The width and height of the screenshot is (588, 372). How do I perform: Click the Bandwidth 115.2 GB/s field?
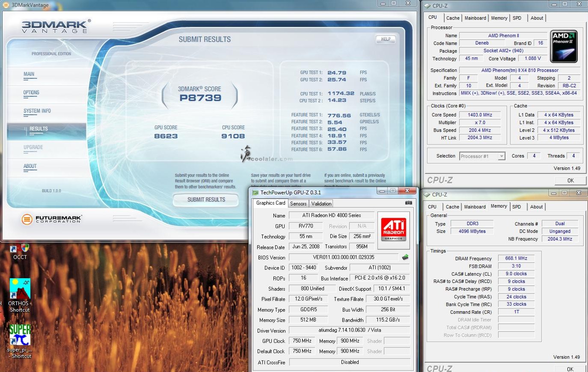pyautogui.click(x=388, y=320)
